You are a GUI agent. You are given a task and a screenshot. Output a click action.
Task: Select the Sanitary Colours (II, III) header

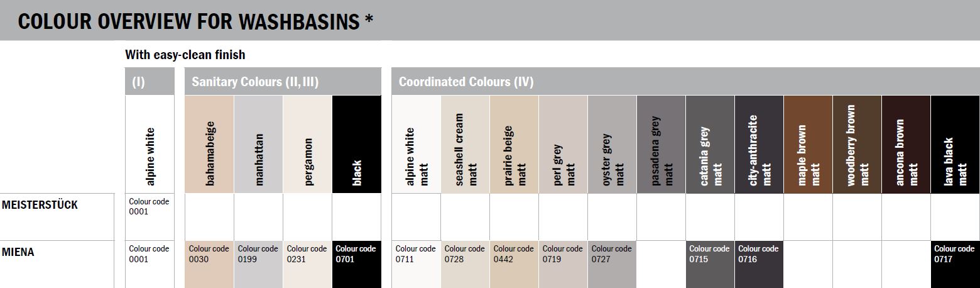283,82
